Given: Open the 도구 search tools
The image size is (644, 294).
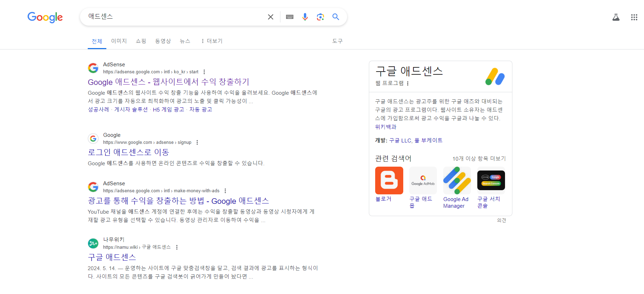Looking at the screenshot, I should [338, 41].
